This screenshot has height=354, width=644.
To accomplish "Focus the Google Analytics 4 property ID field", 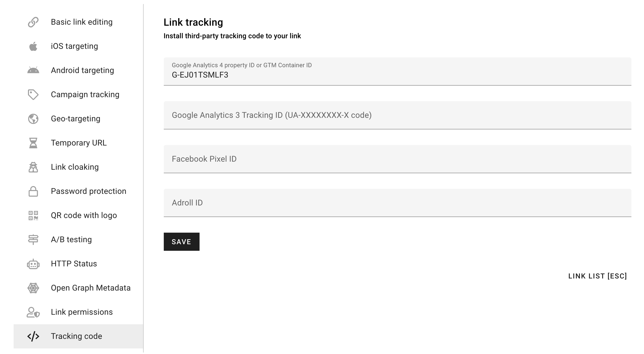I will pos(397,75).
